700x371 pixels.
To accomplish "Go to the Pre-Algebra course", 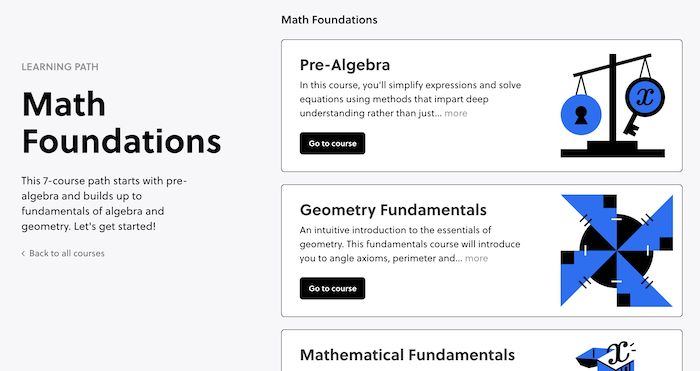I will (x=332, y=143).
